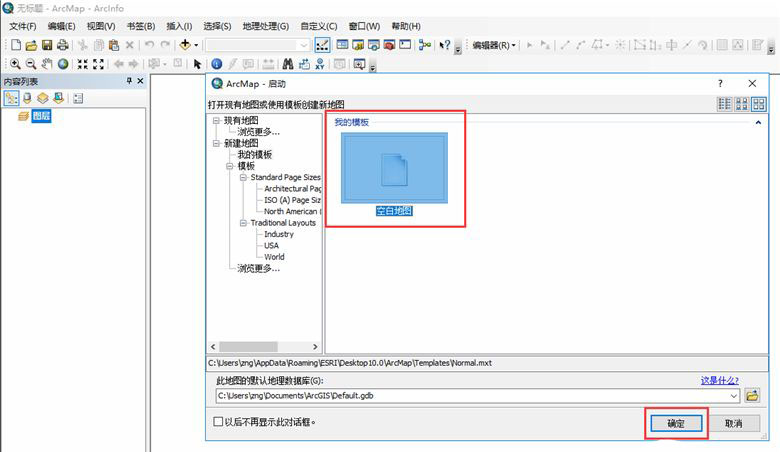Collapse the Standard Page Sizes node

243,178
